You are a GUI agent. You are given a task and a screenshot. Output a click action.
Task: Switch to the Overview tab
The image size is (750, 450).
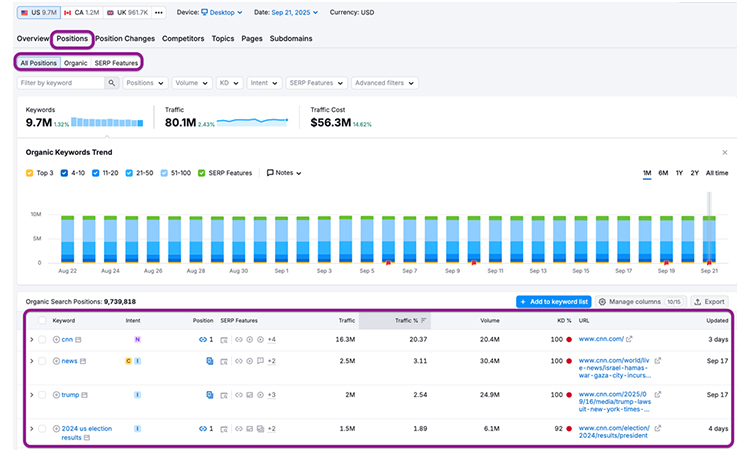(x=33, y=38)
